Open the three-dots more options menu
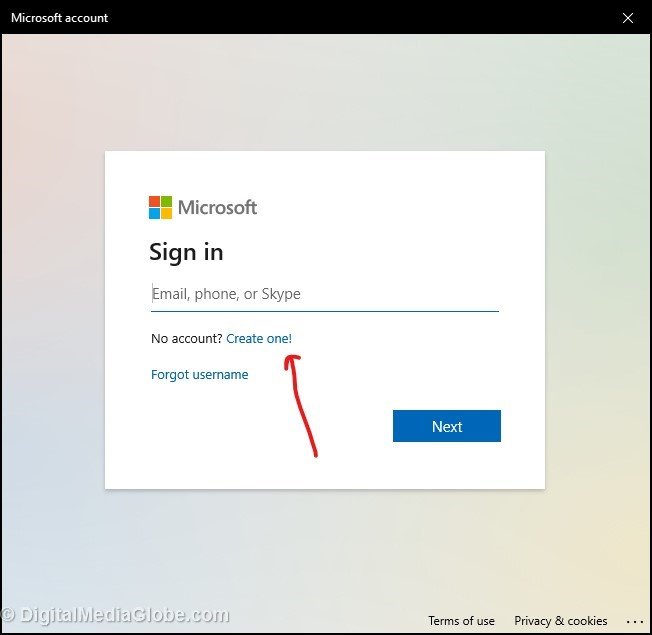The height and width of the screenshot is (635, 652). [x=635, y=621]
